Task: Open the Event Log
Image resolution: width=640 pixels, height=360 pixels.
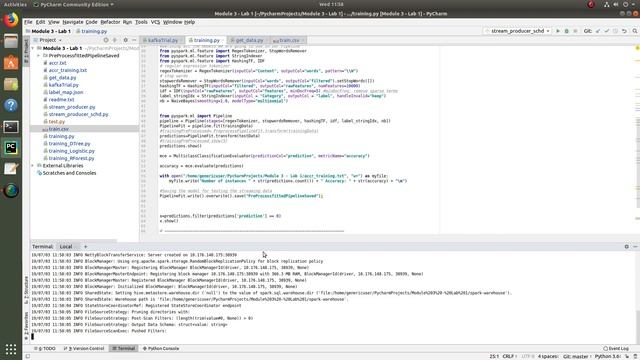Action: [x=616, y=349]
